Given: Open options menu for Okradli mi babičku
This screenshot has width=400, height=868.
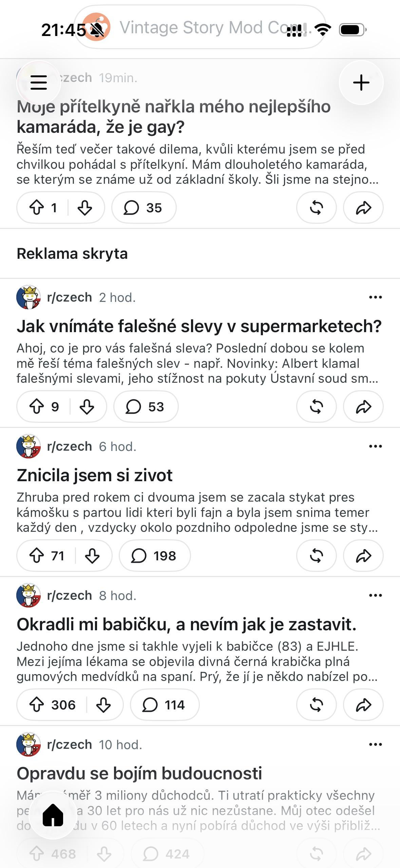Looking at the screenshot, I should coord(375,595).
